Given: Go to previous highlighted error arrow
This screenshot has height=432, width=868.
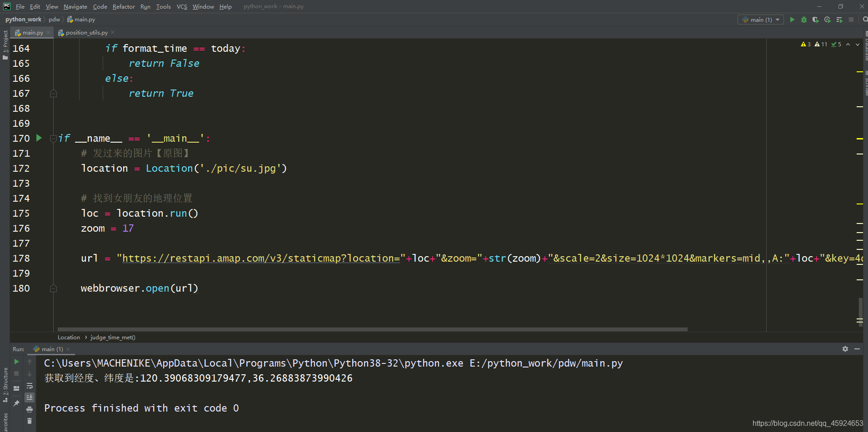Looking at the screenshot, I should [x=848, y=44].
